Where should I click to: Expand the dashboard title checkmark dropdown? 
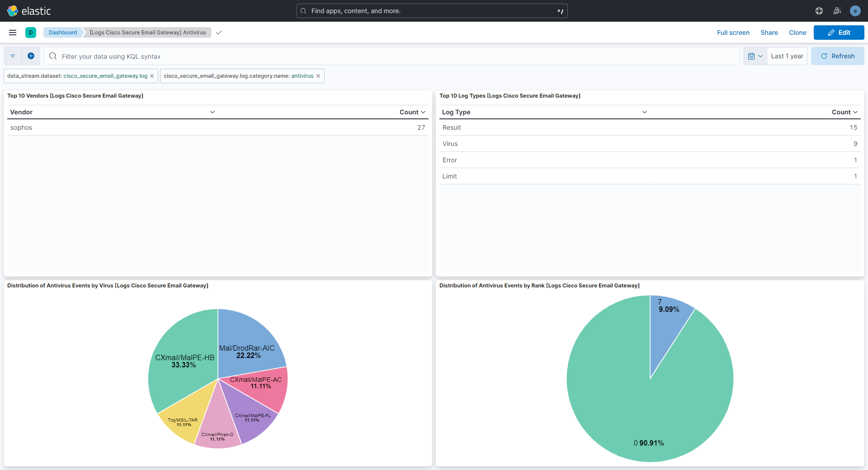point(219,33)
